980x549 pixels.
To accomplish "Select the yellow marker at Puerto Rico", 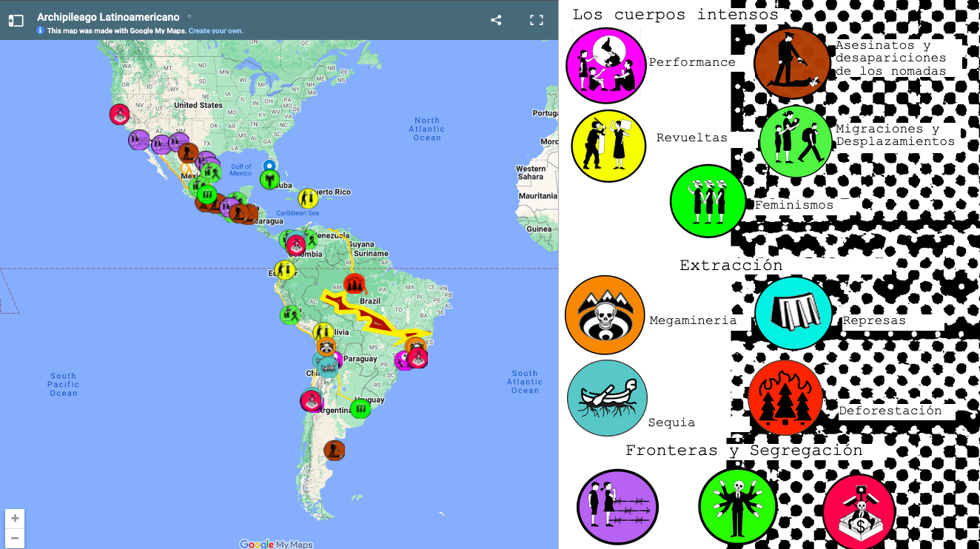I will [308, 198].
